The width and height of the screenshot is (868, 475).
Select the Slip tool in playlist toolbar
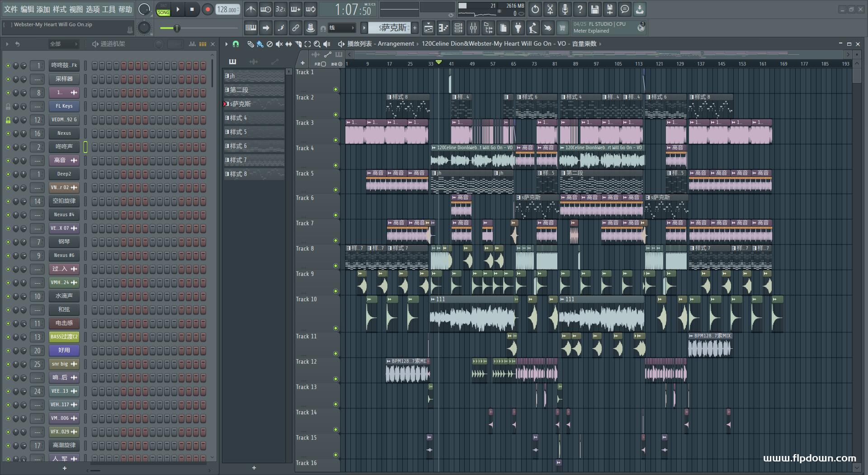pos(288,44)
